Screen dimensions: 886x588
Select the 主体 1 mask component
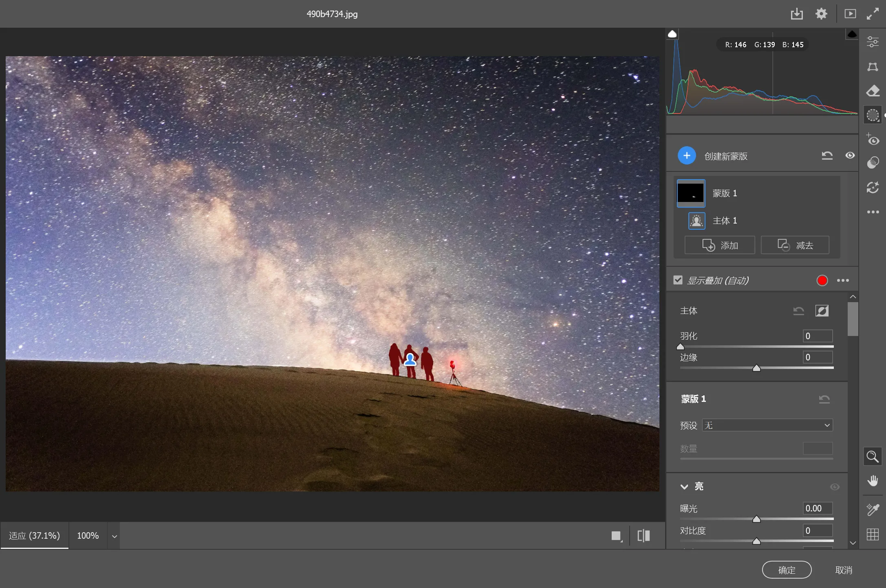coord(756,221)
